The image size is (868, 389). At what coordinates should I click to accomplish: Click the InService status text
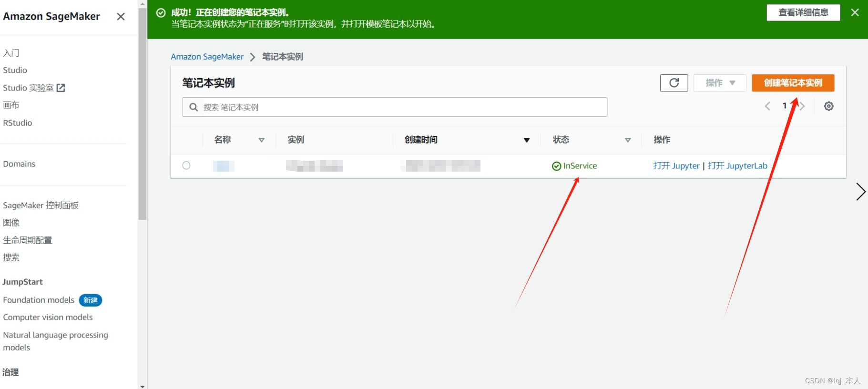(x=580, y=166)
